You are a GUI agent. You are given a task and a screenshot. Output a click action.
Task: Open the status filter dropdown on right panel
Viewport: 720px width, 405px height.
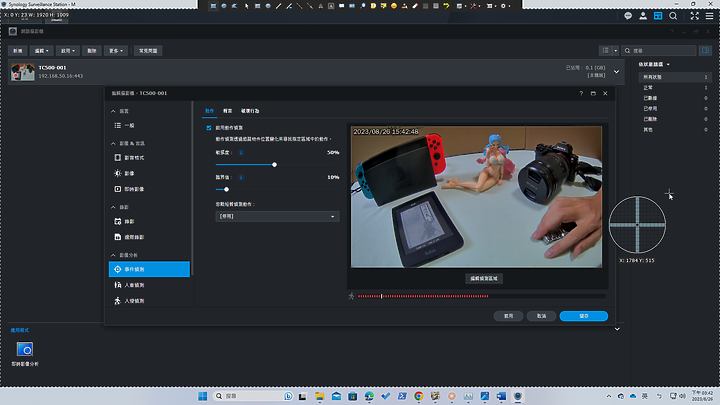pyautogui.click(x=654, y=64)
